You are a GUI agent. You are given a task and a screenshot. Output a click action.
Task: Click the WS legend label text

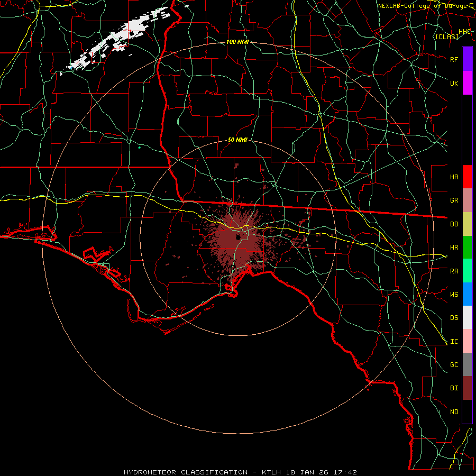[x=454, y=295]
